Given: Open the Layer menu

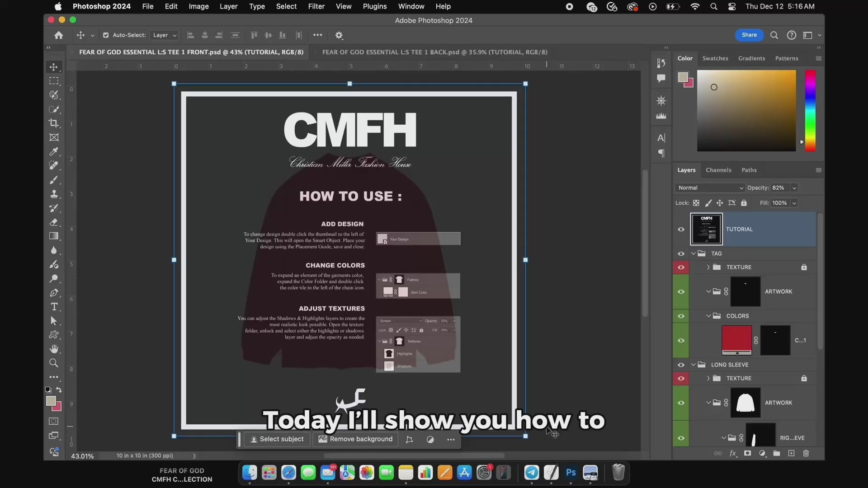Looking at the screenshot, I should [x=228, y=6].
